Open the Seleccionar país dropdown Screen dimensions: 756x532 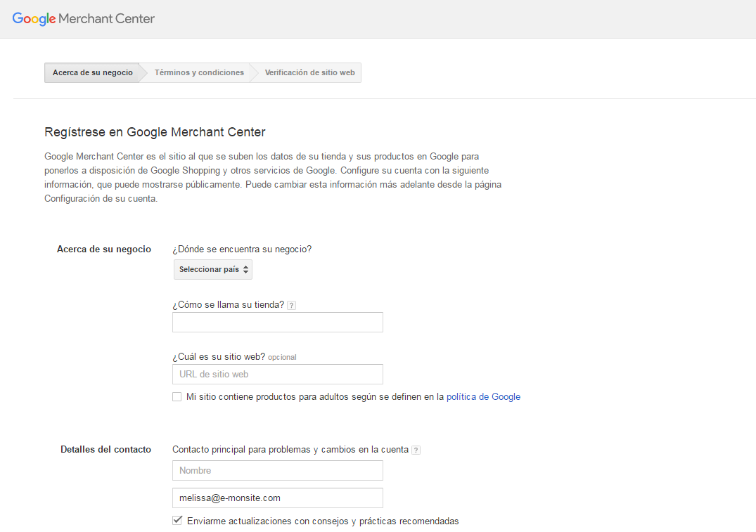point(213,269)
